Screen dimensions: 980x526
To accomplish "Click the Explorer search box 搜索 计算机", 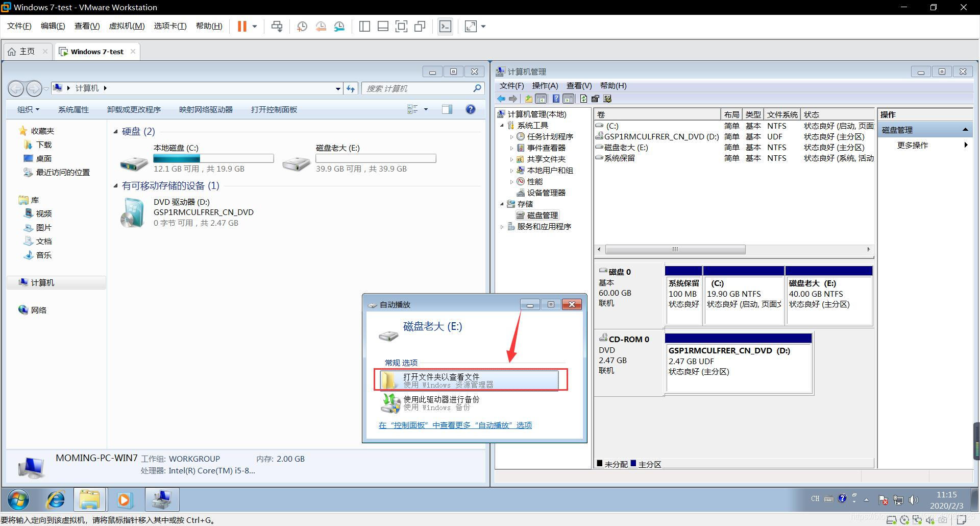I will pyautogui.click(x=423, y=88).
